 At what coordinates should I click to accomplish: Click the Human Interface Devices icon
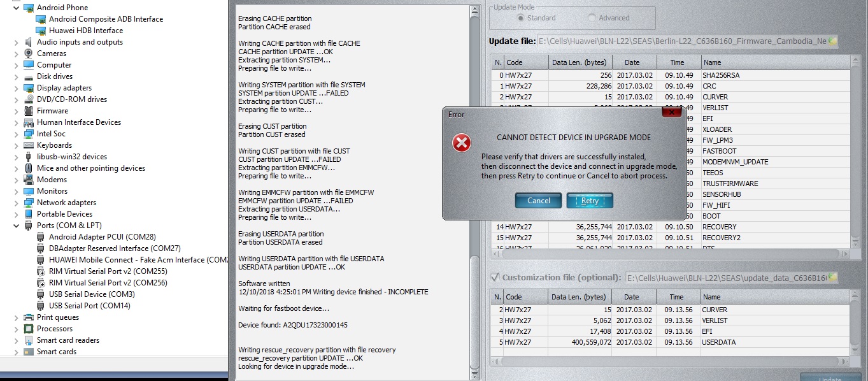29,122
